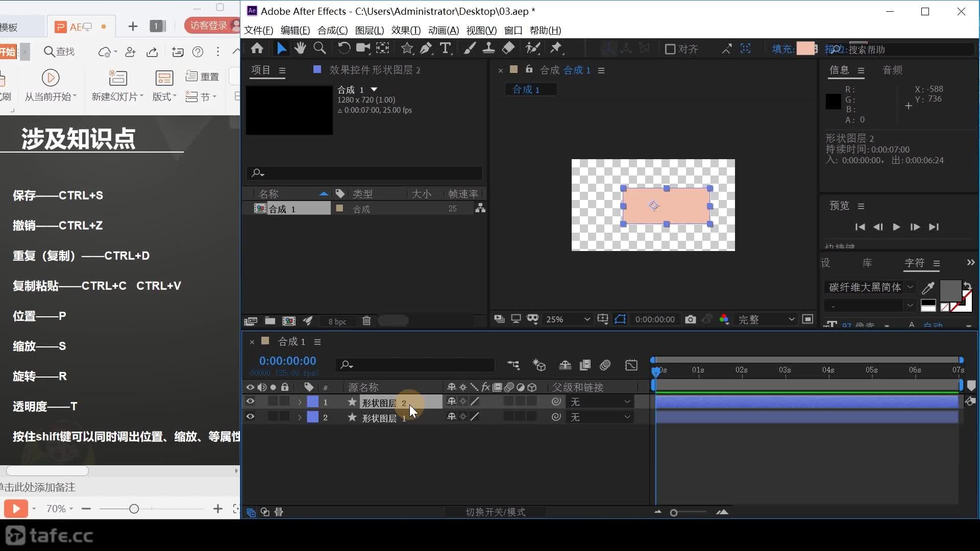Open the 碳纤维大黑简体 font dropdown
Screen dimensions: 980x551
[x=870, y=287]
